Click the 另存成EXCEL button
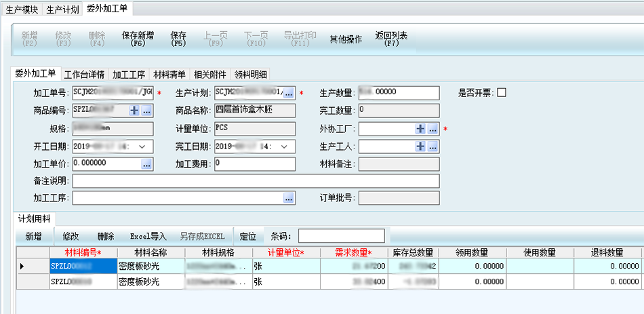 tap(202, 236)
